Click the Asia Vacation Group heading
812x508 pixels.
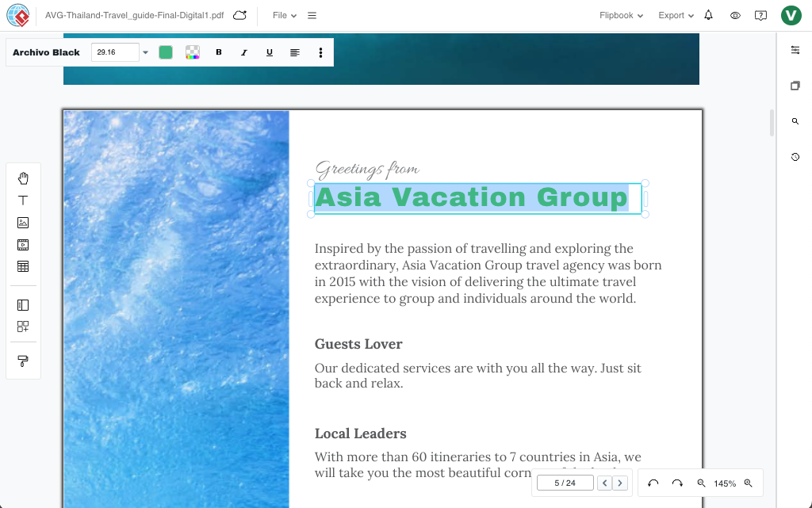click(471, 197)
